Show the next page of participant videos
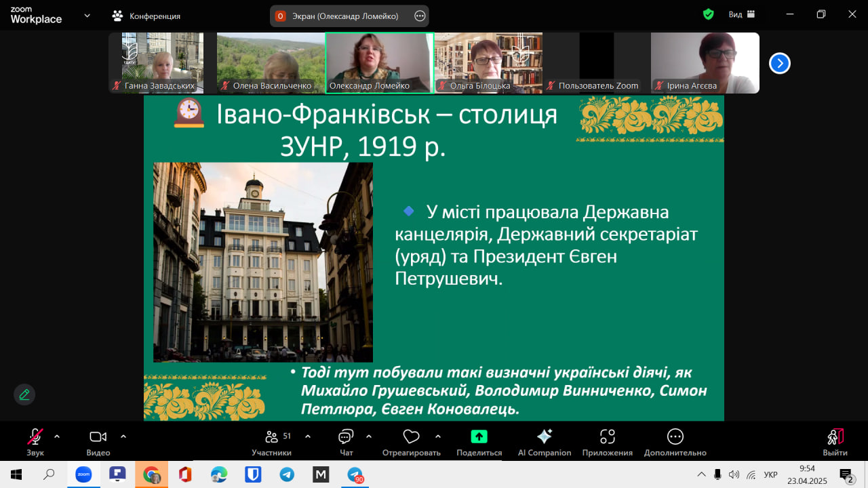This screenshot has width=868, height=488. [x=780, y=63]
